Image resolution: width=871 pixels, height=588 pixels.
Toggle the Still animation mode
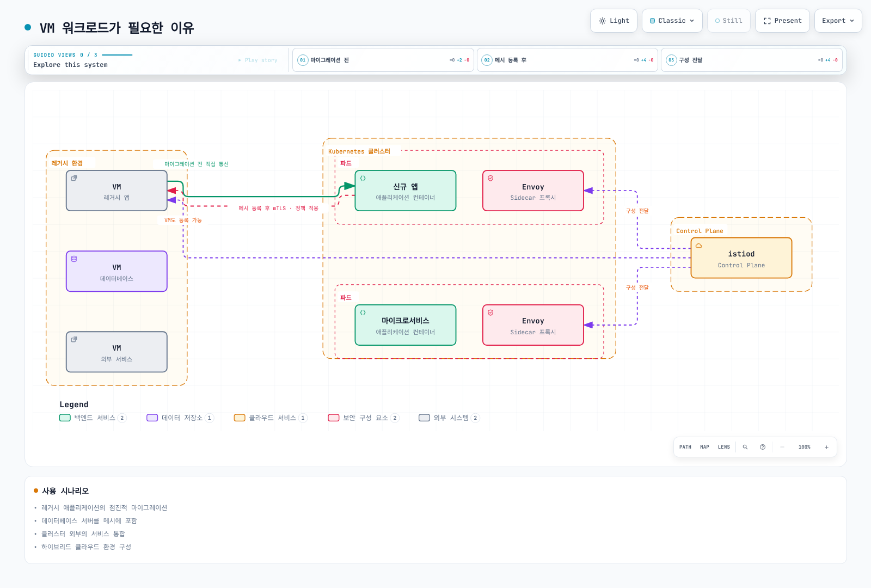(728, 21)
